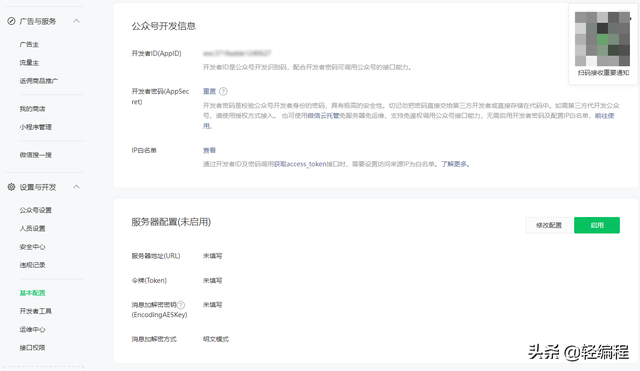Viewport: 640px width, 371px height.
Task: Go to 人员设置 in sidebar
Action: point(32,229)
